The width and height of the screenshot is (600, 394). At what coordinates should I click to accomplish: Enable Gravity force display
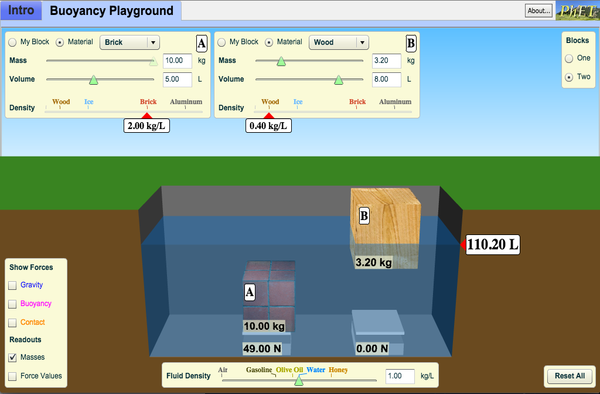[13, 285]
